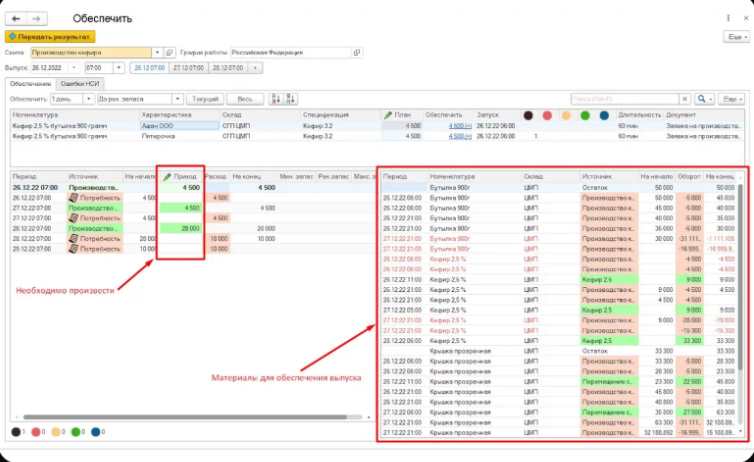Click the magnifier search icon
The image size is (754, 462).
(x=703, y=99)
